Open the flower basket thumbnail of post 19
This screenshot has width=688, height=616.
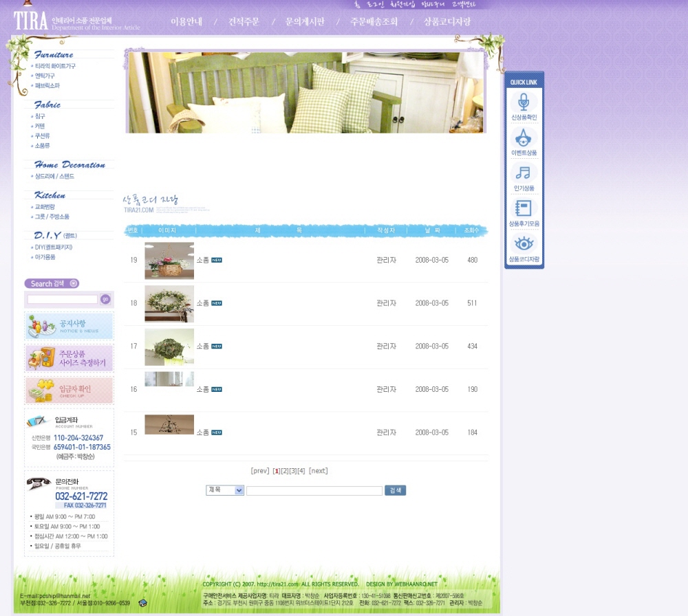pos(169,261)
